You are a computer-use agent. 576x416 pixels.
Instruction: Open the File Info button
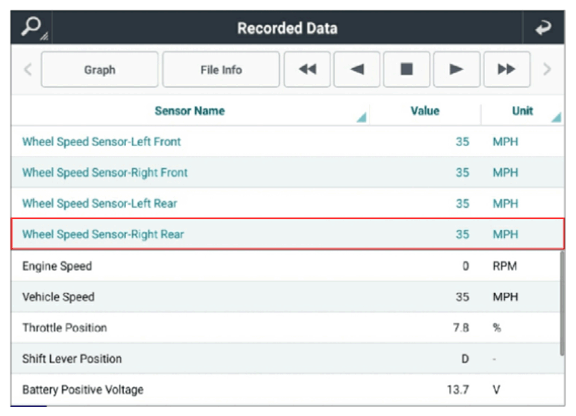coord(221,69)
